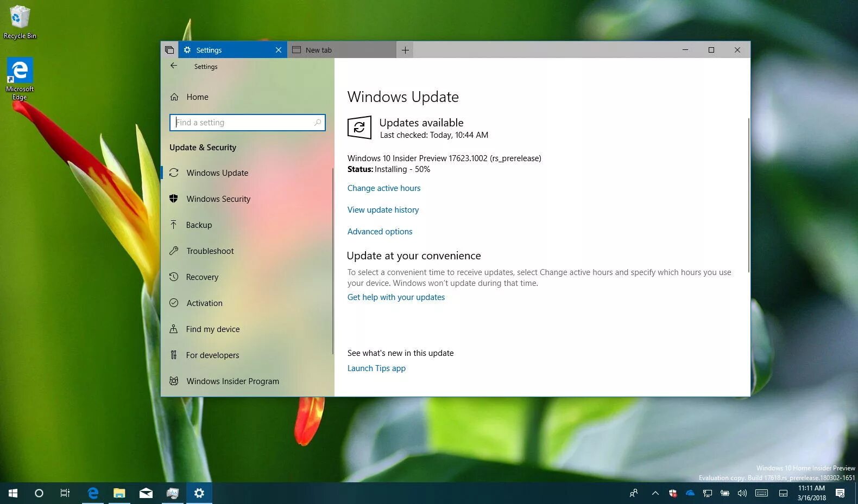This screenshot has width=858, height=504.
Task: Select Windows Security in the sidebar
Action: 247,199
